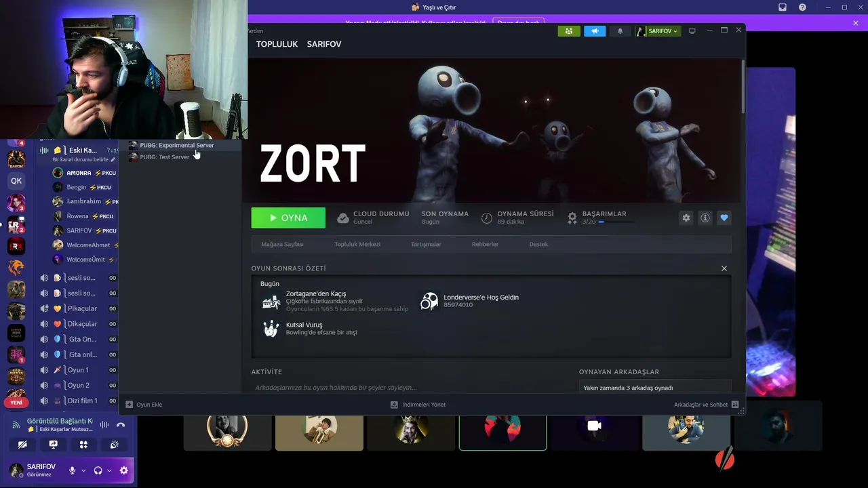Open the YENİ unread indicator
The width and height of the screenshot is (868, 488).
[16, 403]
